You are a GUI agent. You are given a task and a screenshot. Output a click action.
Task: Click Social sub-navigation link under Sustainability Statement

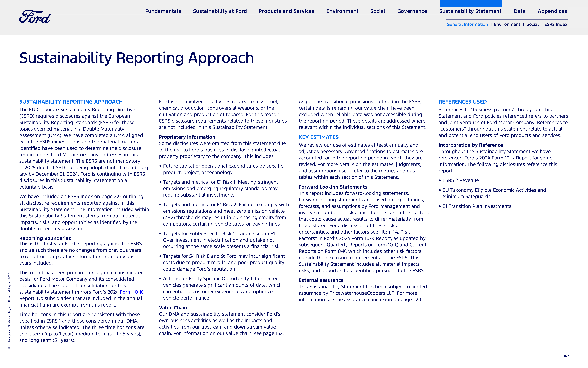pyautogui.click(x=532, y=24)
